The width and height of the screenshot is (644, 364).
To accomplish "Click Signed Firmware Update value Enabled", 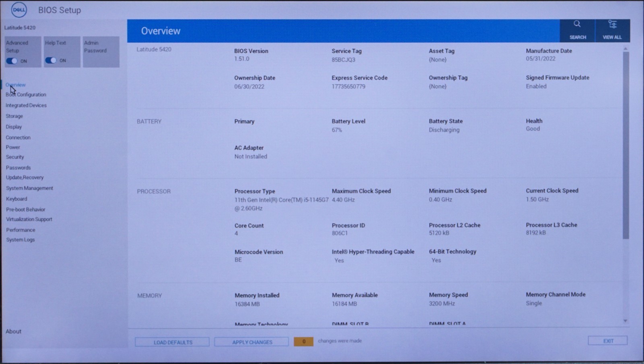I will click(536, 86).
